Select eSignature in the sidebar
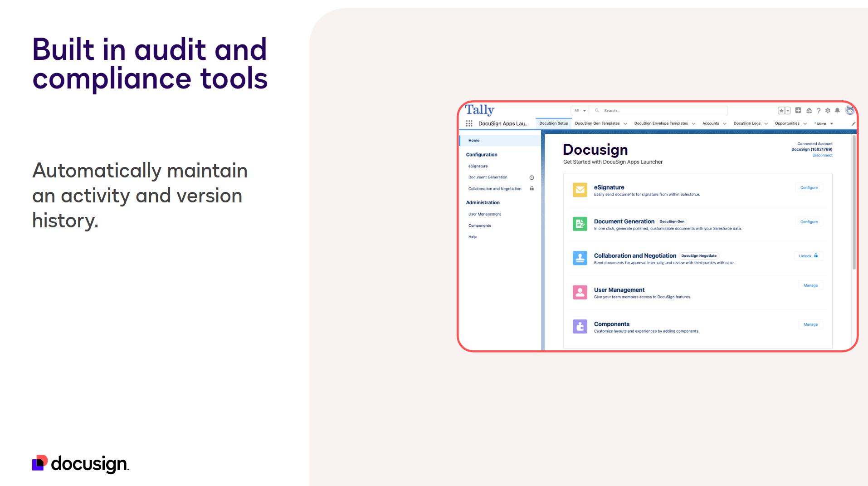The image size is (868, 486). pos(478,166)
